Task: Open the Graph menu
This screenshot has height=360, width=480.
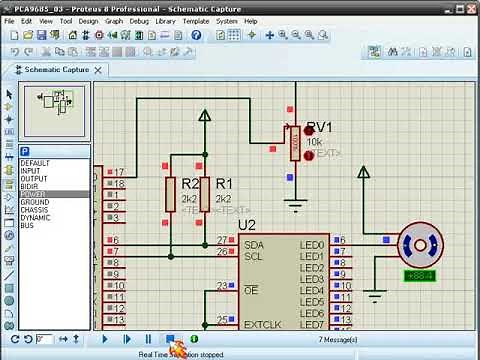Action: click(x=114, y=21)
